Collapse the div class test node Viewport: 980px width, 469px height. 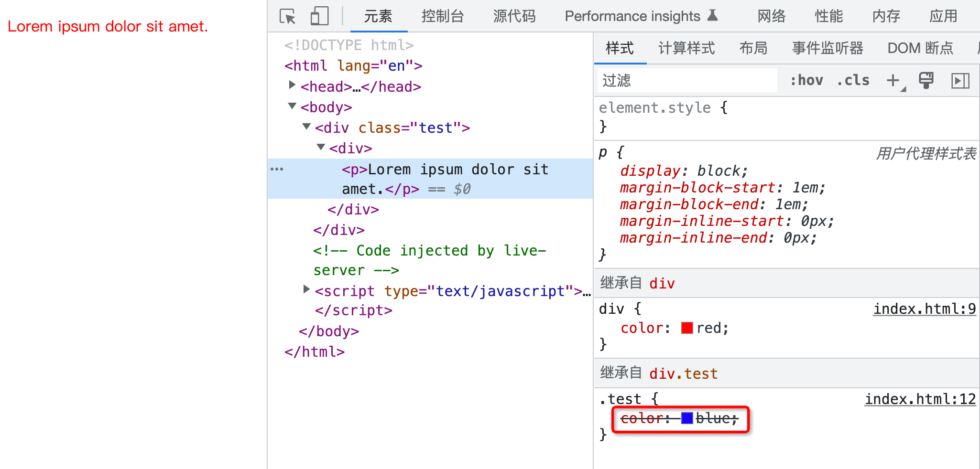coord(306,127)
